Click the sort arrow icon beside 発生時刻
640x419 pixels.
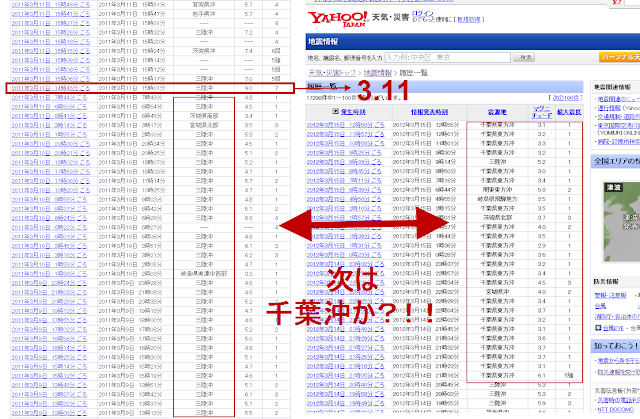point(336,111)
